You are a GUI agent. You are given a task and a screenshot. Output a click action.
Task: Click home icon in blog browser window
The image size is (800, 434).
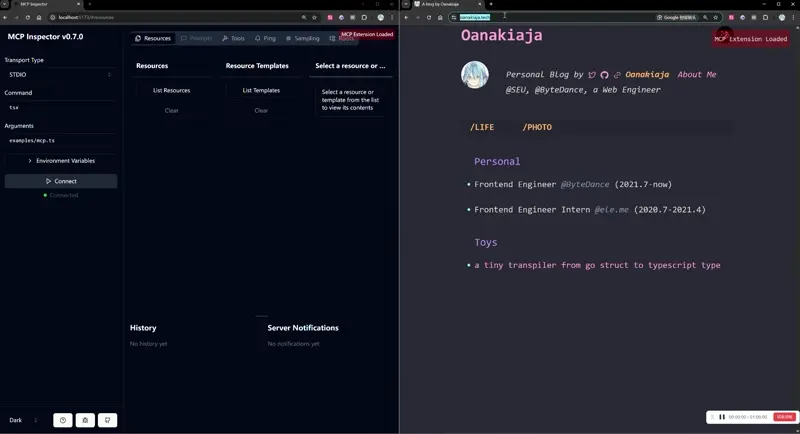click(440, 17)
